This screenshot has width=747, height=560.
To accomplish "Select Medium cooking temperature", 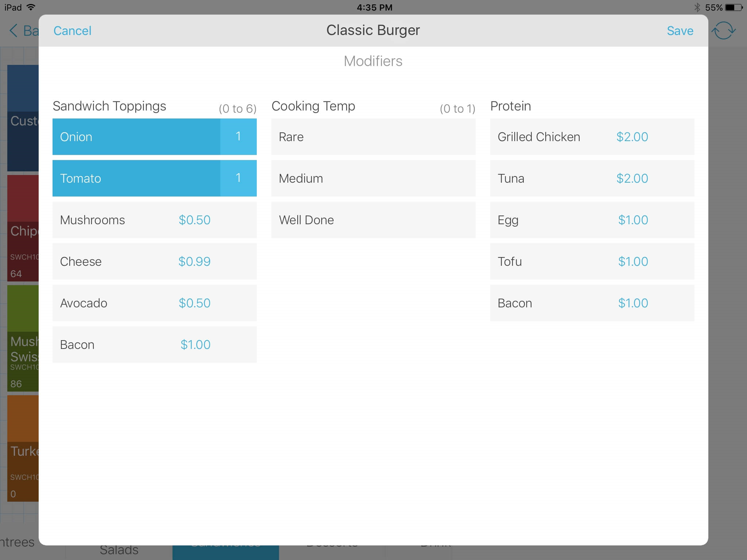I will pos(373,178).
